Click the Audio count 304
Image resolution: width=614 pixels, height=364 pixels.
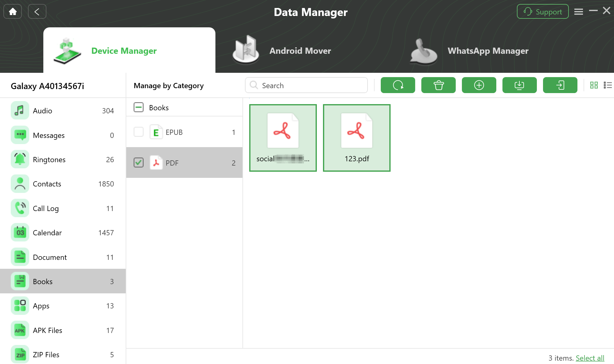[x=108, y=111]
